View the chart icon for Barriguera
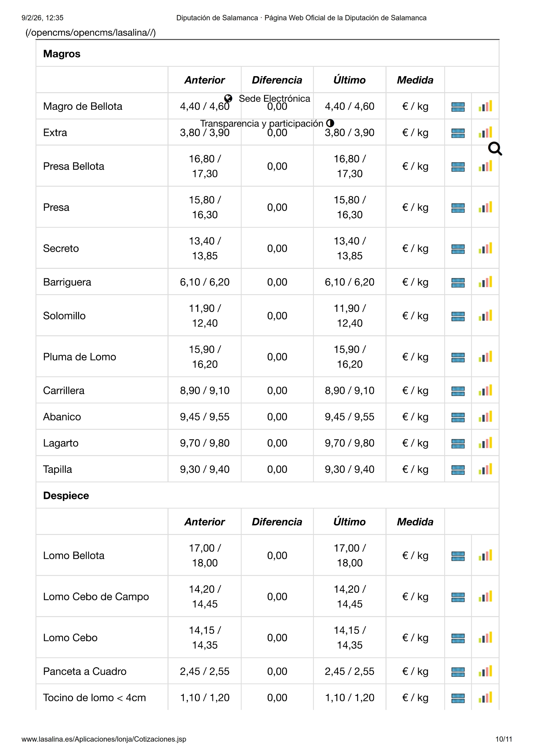The width and height of the screenshot is (534, 756). coord(485,282)
